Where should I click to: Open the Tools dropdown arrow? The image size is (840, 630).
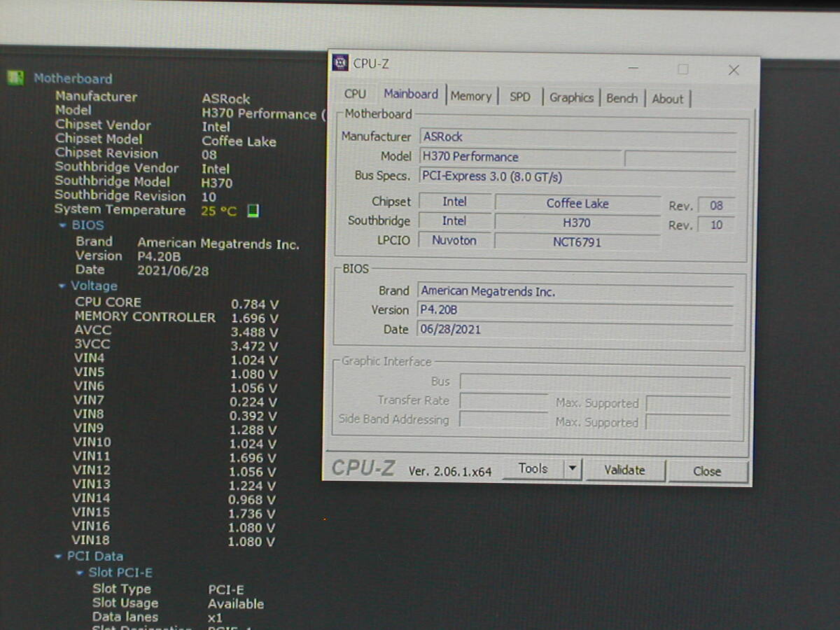click(573, 470)
